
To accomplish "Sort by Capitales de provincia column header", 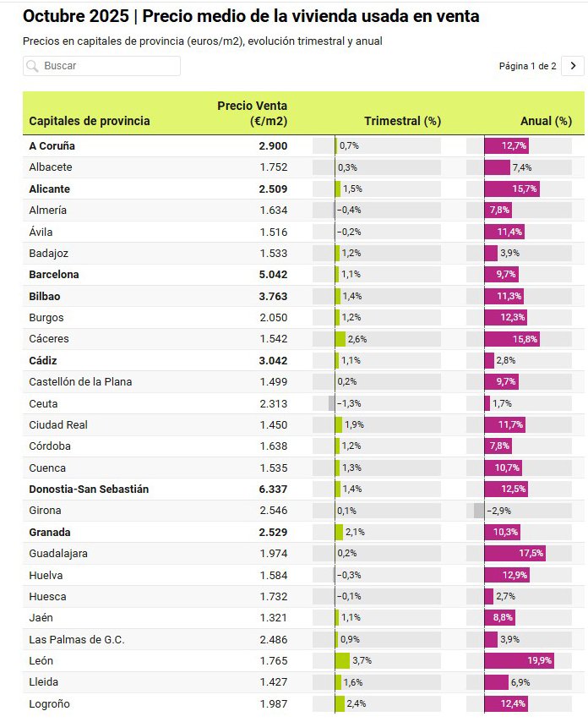I will pyautogui.click(x=90, y=121).
